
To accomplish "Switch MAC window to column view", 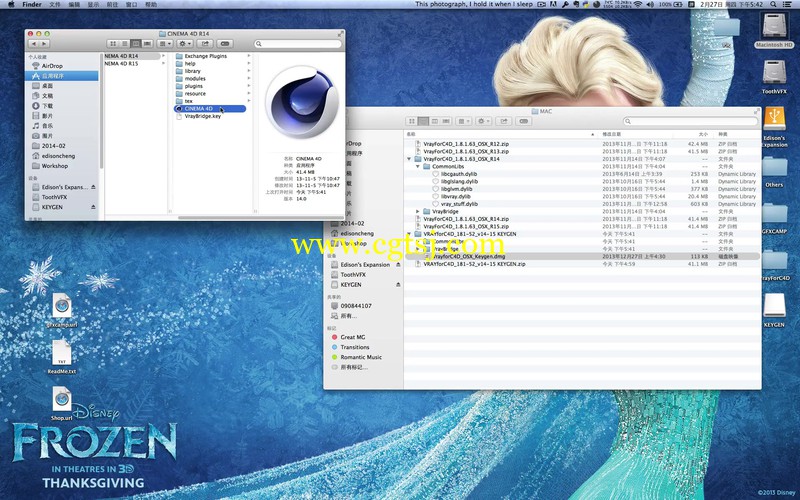I will tap(435, 121).
